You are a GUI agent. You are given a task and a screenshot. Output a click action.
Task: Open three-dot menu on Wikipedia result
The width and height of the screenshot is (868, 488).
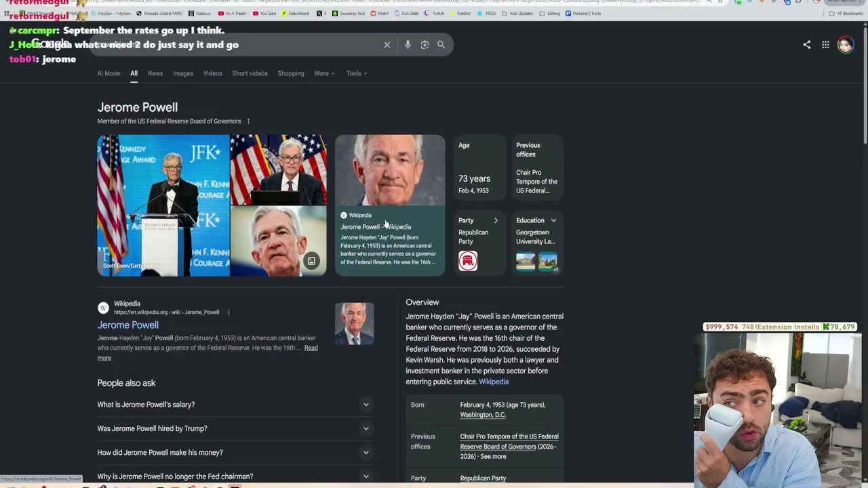[229, 312]
